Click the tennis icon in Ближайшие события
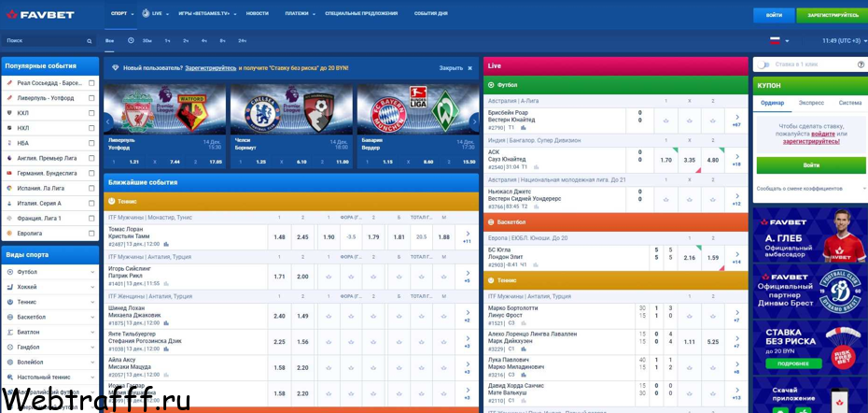Image resolution: width=868 pixels, height=413 pixels. click(111, 202)
